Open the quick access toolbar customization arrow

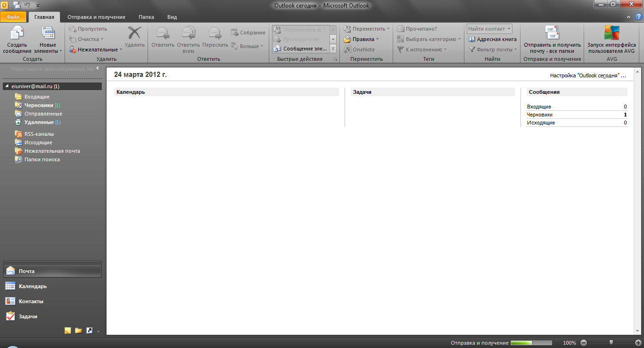pos(38,6)
